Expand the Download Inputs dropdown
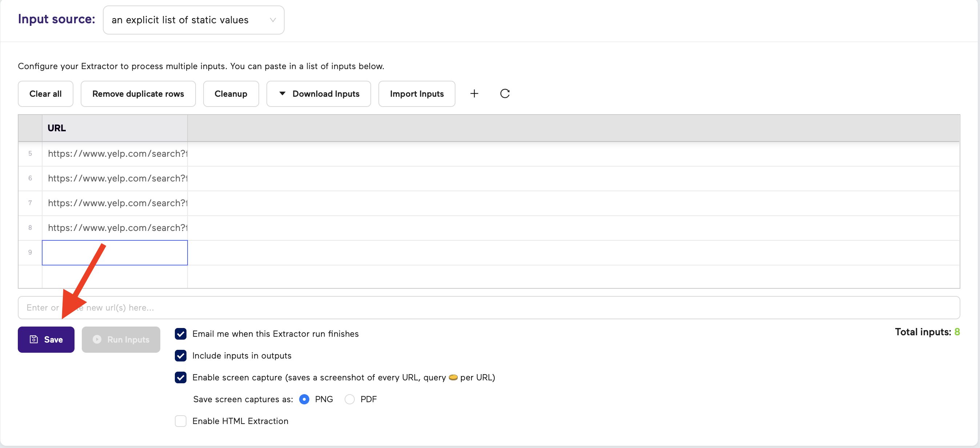Image resolution: width=980 pixels, height=448 pixels. pos(319,93)
